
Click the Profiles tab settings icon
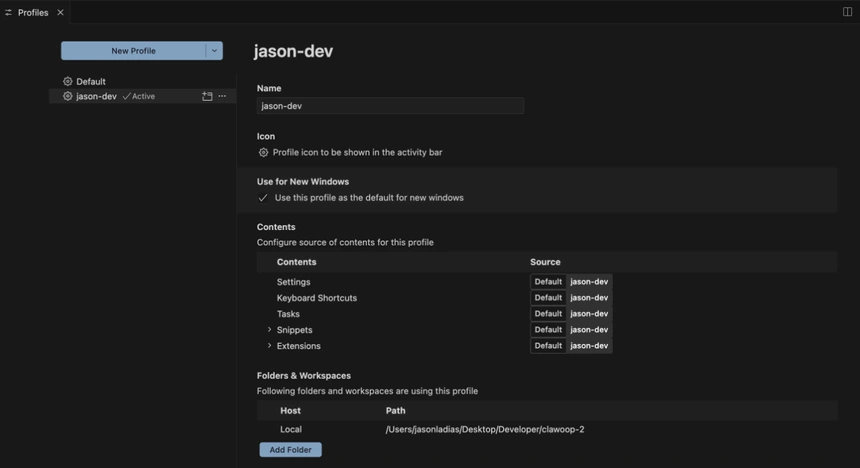[9, 12]
